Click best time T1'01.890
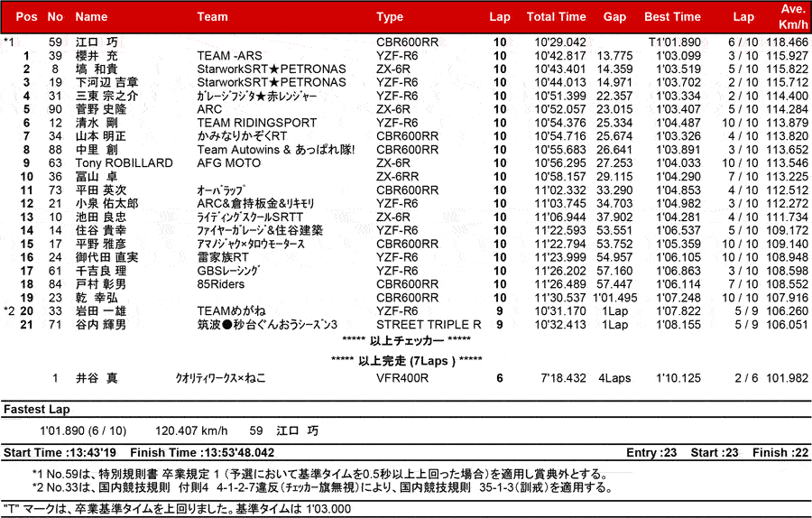This screenshot has width=812, height=518. [x=675, y=42]
